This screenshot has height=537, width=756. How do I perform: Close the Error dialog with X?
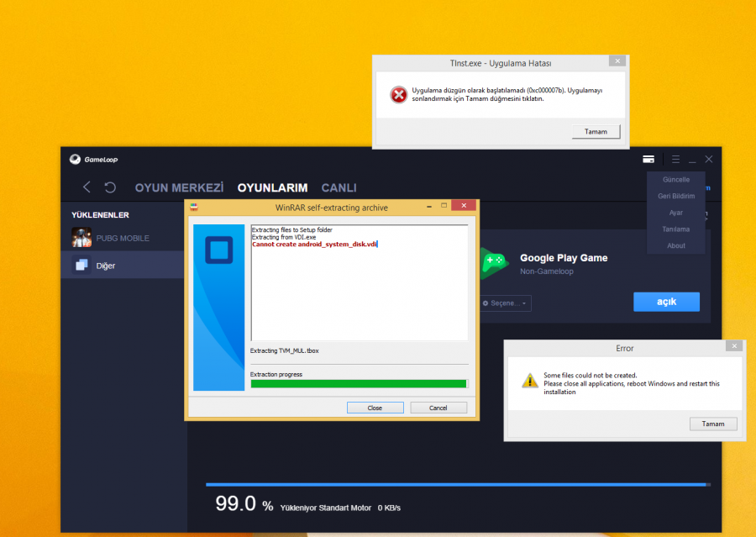734,346
